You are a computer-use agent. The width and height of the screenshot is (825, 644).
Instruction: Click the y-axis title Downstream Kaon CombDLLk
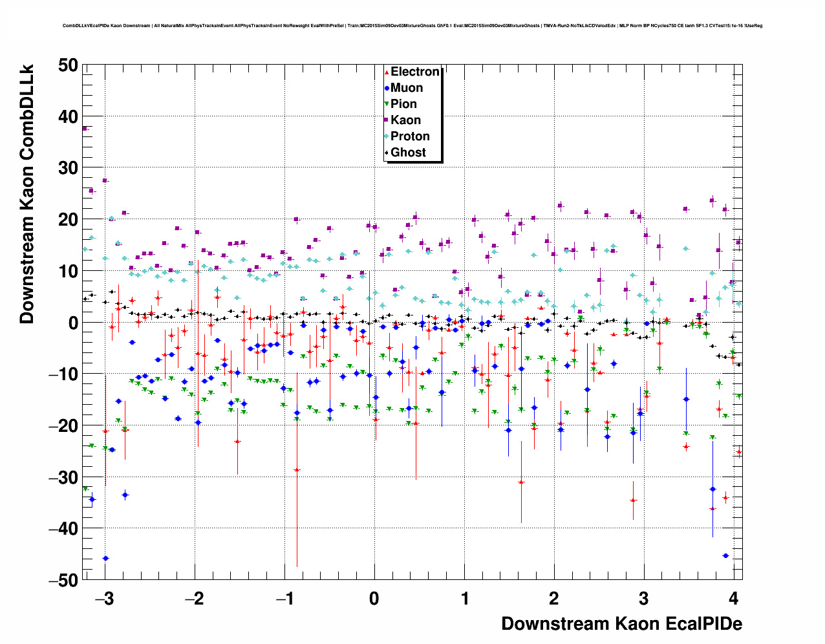[27, 193]
